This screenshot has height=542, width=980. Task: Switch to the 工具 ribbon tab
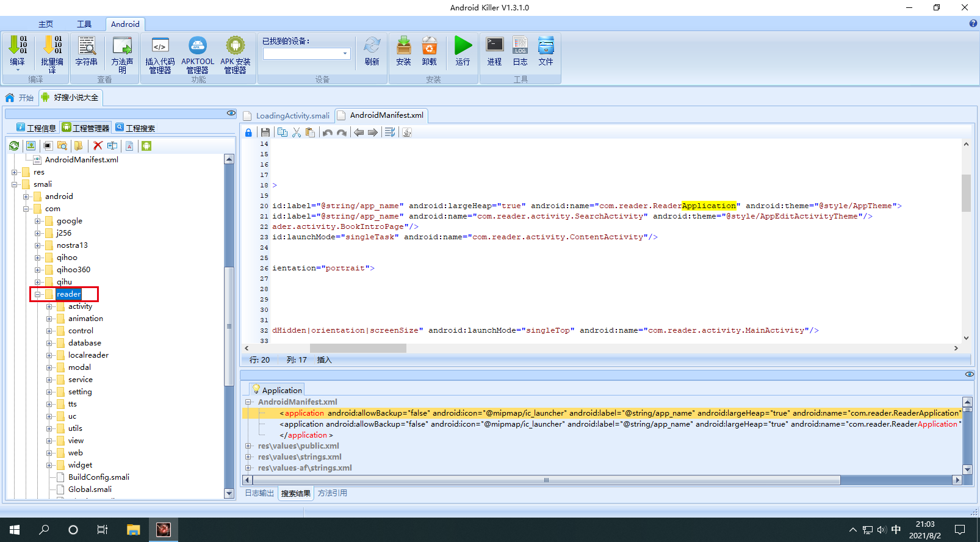pyautogui.click(x=84, y=24)
